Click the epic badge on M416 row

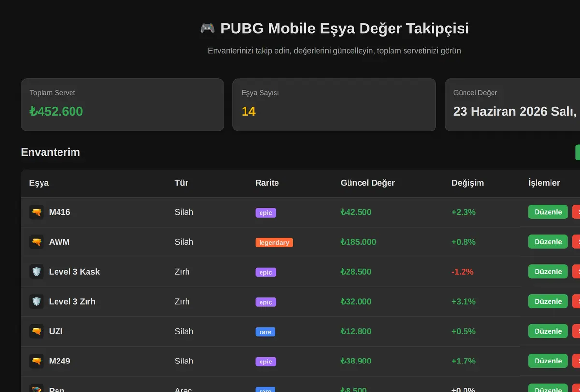266,213
